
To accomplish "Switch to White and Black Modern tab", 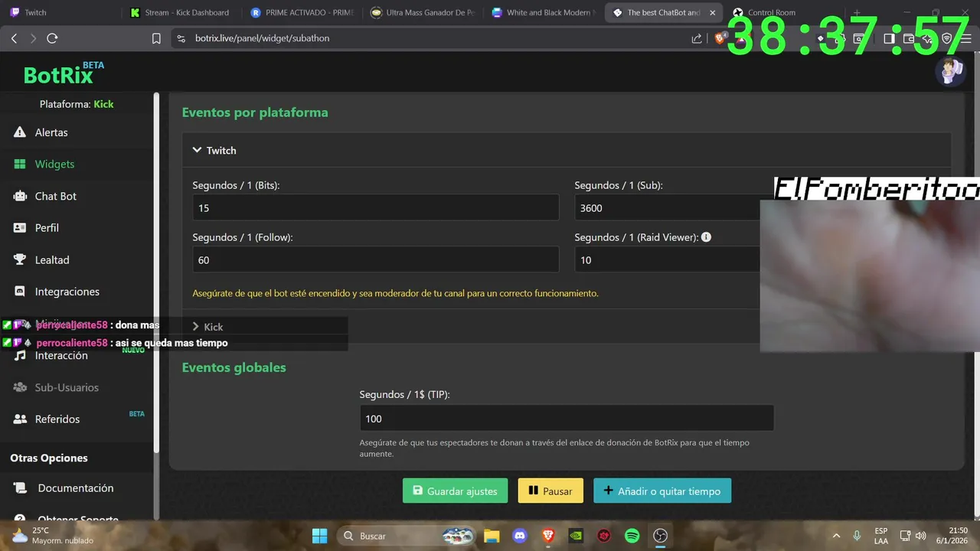I will 544,12.
